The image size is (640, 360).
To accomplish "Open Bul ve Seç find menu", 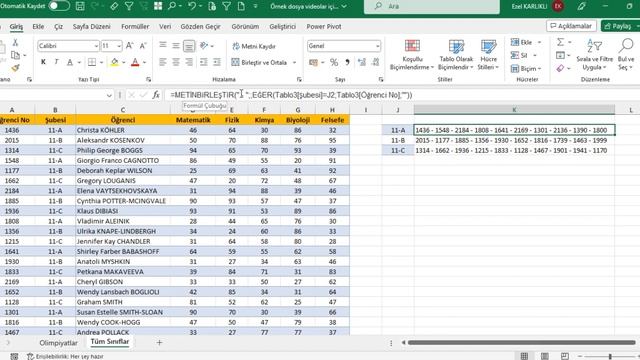I will pos(626,55).
